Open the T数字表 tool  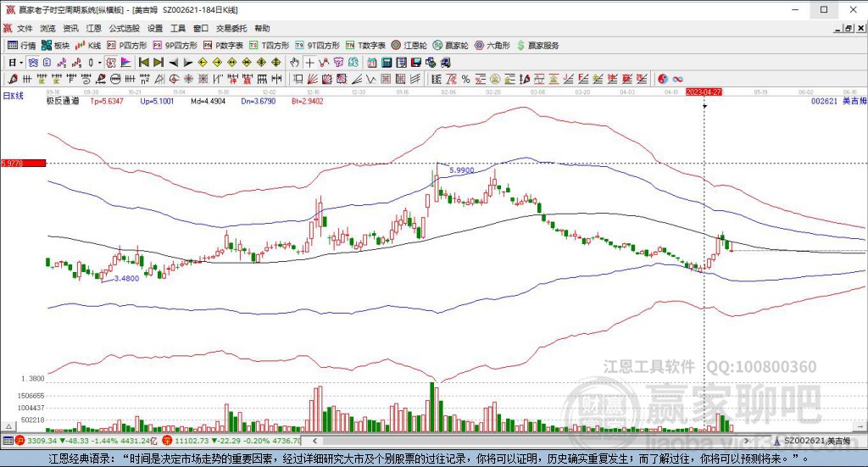coord(365,46)
